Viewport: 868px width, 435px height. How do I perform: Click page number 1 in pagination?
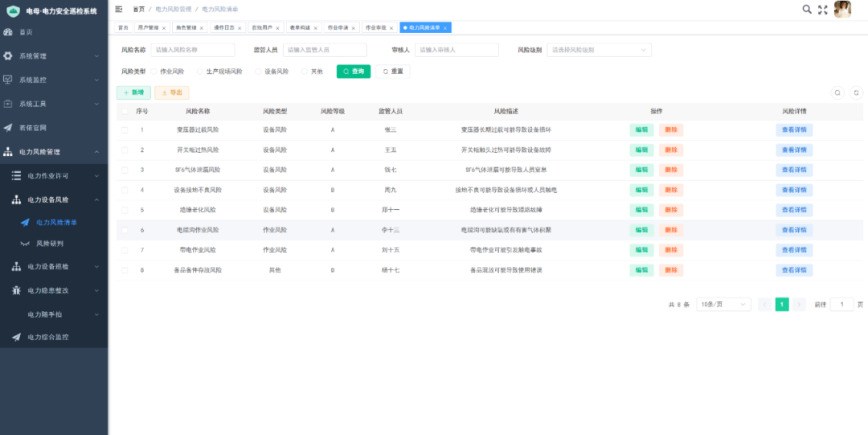click(782, 304)
